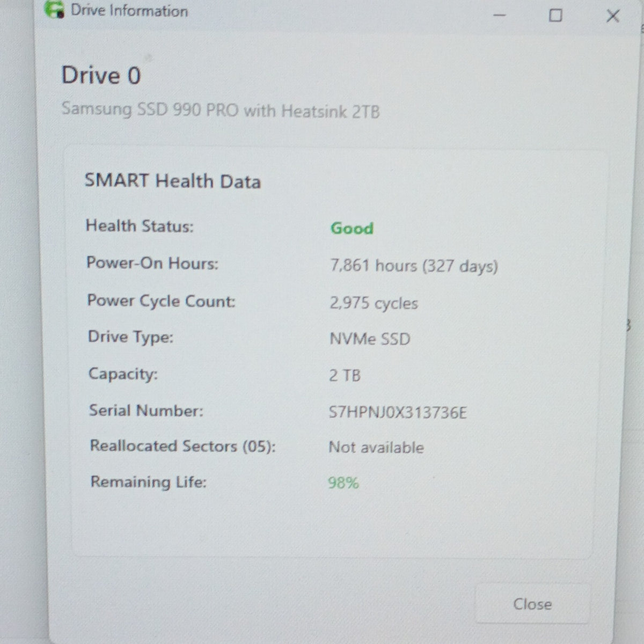Image resolution: width=644 pixels, height=644 pixels.
Task: Click the green Good health status value
Action: (352, 228)
